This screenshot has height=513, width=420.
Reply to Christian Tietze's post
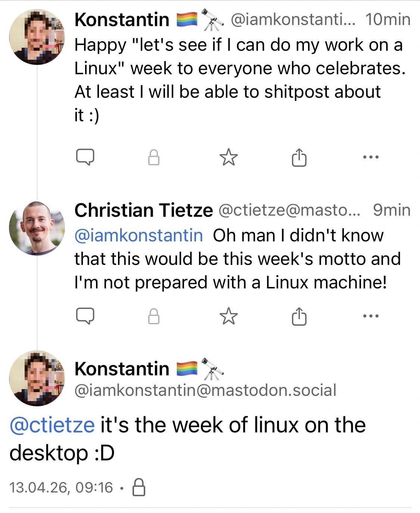pos(85,316)
